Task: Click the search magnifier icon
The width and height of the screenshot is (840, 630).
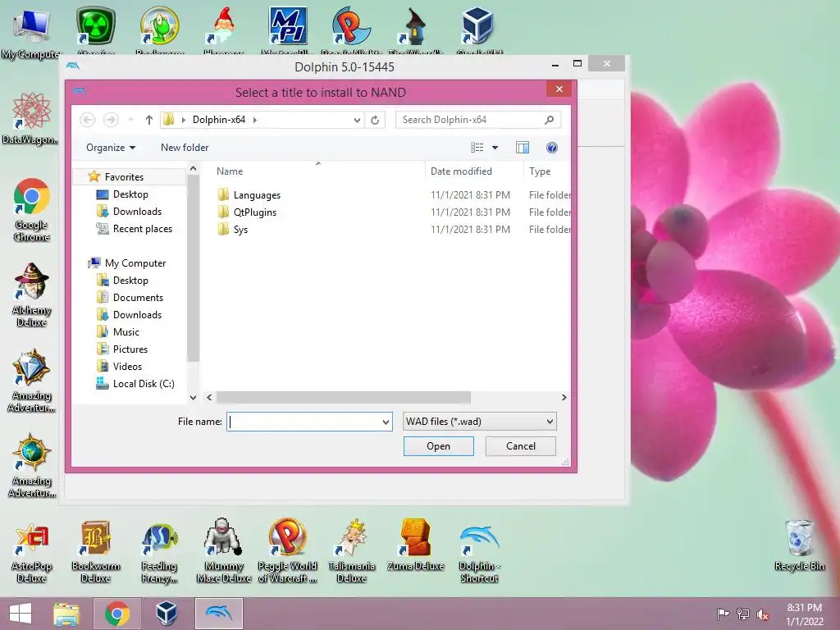Action: (549, 120)
